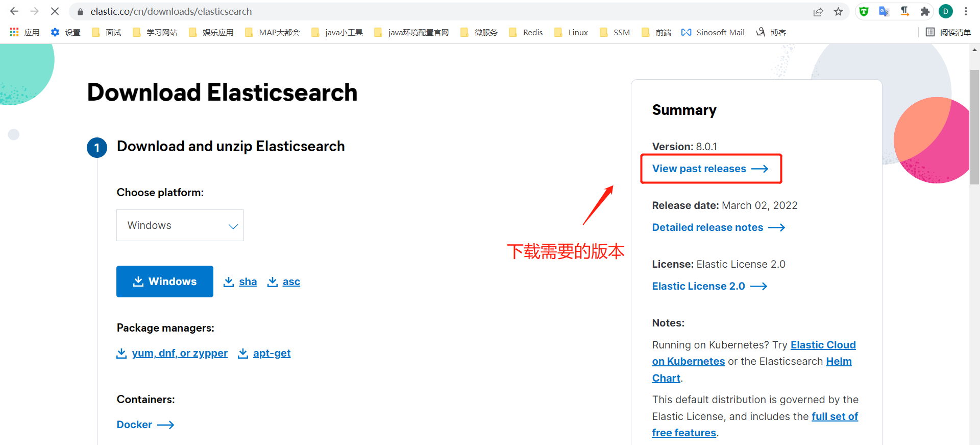Open 博客 bookmark
980x445 pixels.
[771, 32]
